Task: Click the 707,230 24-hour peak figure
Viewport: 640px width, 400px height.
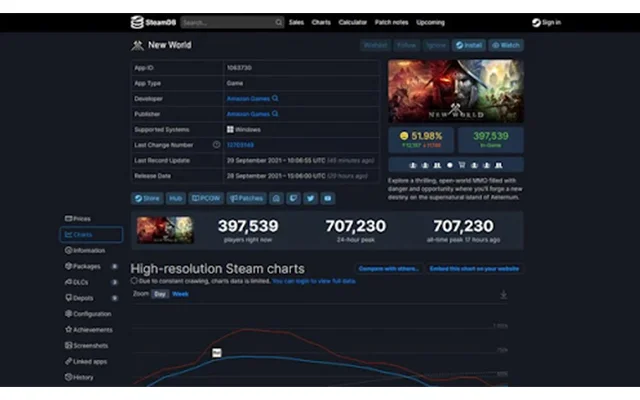Action: click(x=356, y=226)
